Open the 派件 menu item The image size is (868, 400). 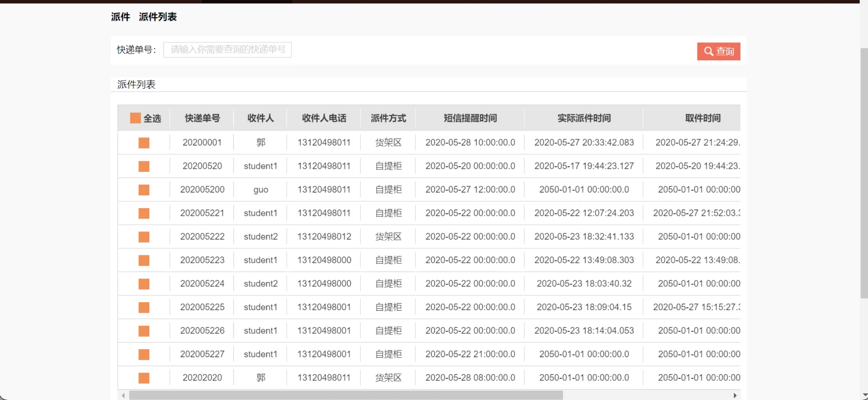point(120,17)
